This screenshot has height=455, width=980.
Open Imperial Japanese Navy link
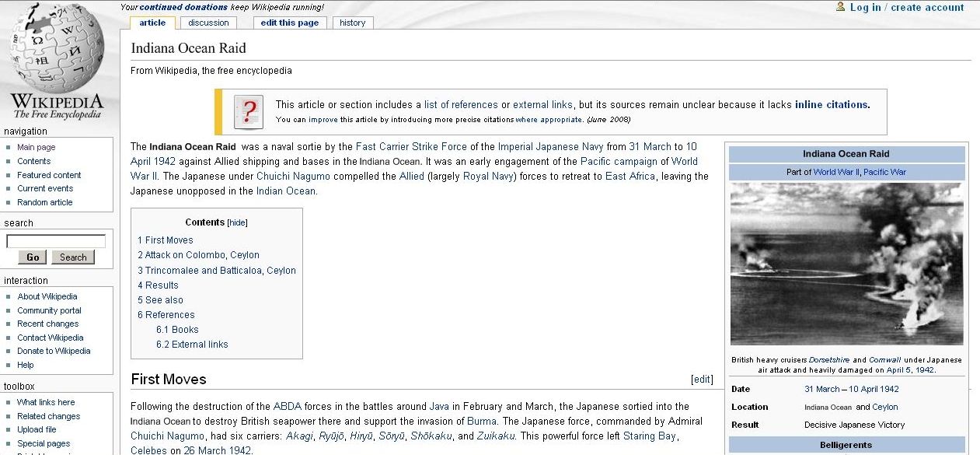click(551, 146)
